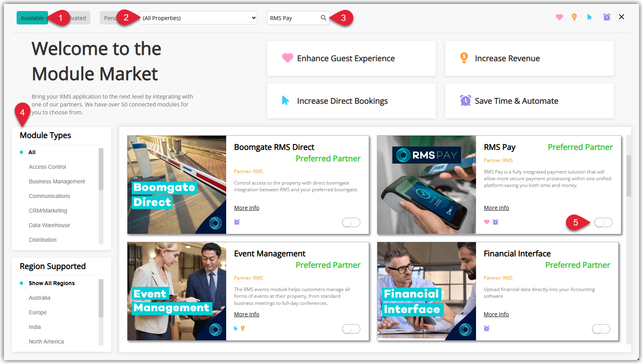Click the RMS Pay thumbnail image
Image resolution: width=643 pixels, height=364 pixels.
pos(427,185)
